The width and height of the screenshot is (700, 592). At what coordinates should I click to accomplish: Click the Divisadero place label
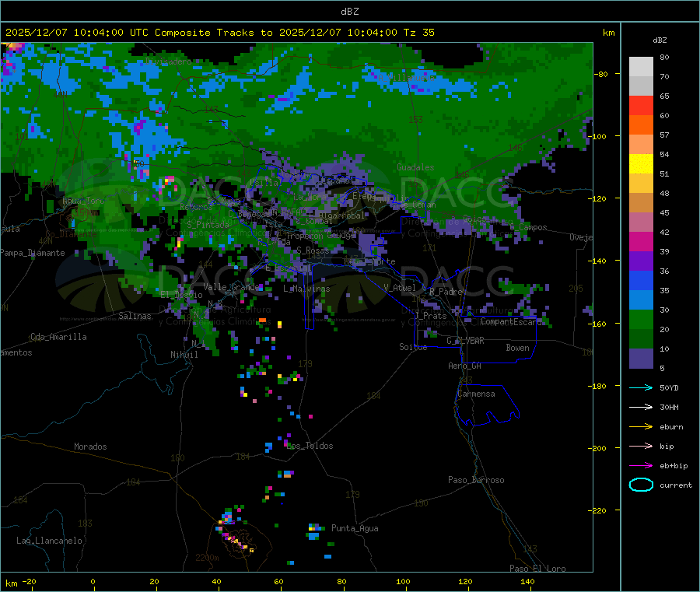tap(169, 61)
